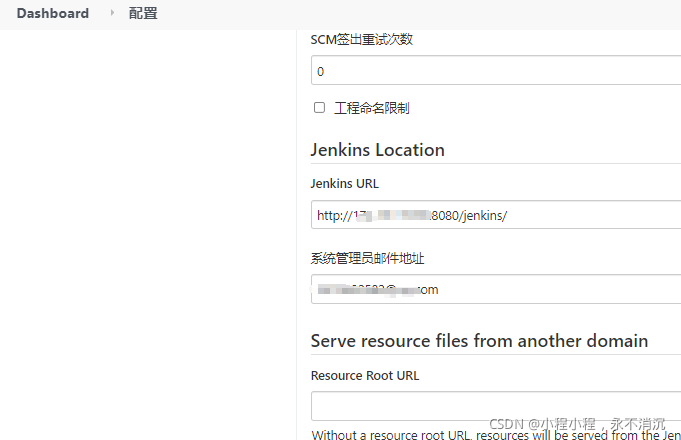
Task: Focus the Resource Root URL field
Action: click(496, 406)
